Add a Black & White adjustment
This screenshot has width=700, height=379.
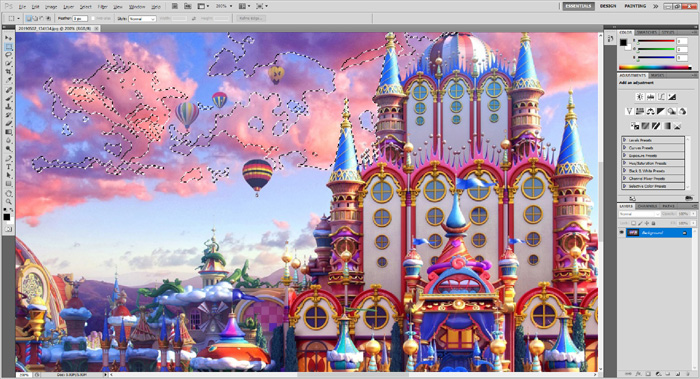coord(661,111)
